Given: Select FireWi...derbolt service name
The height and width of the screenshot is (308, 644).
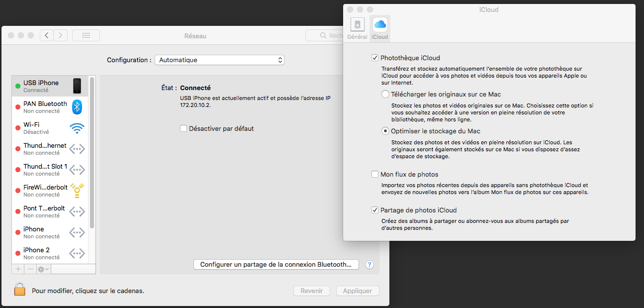Looking at the screenshot, I should click(45, 187).
